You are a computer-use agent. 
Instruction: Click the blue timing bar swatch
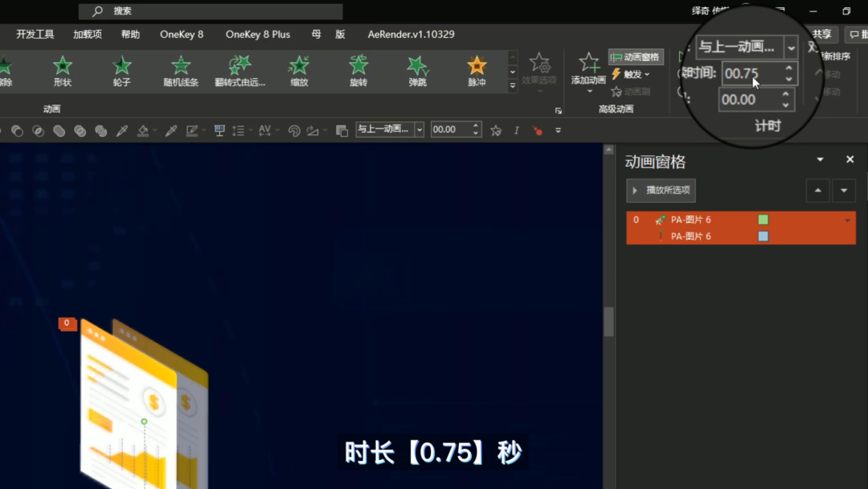point(764,236)
